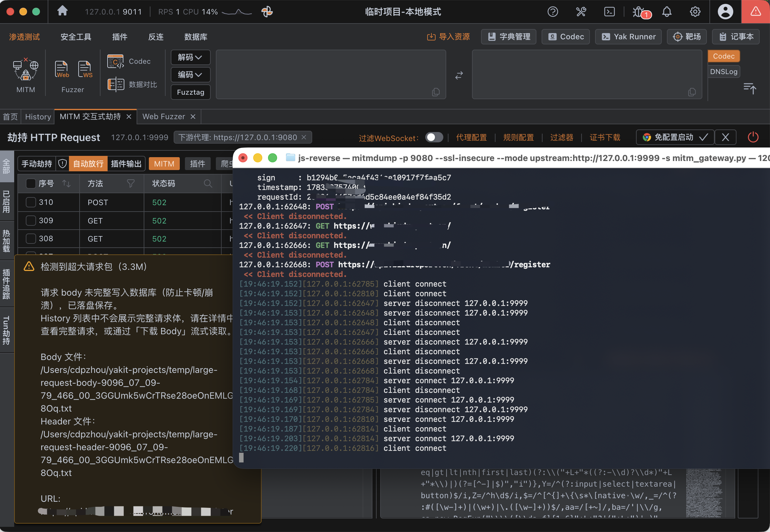
Task: Swap codec input and output arrows
Action: click(459, 75)
